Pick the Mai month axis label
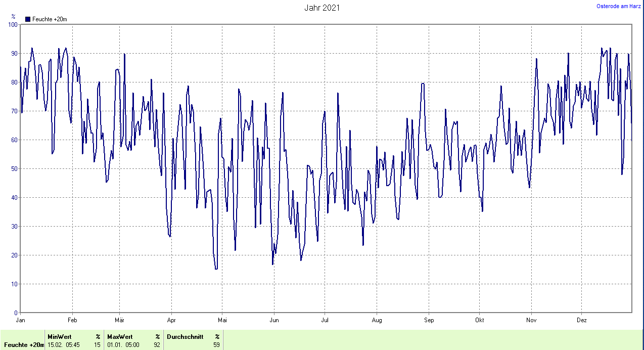 click(222, 320)
